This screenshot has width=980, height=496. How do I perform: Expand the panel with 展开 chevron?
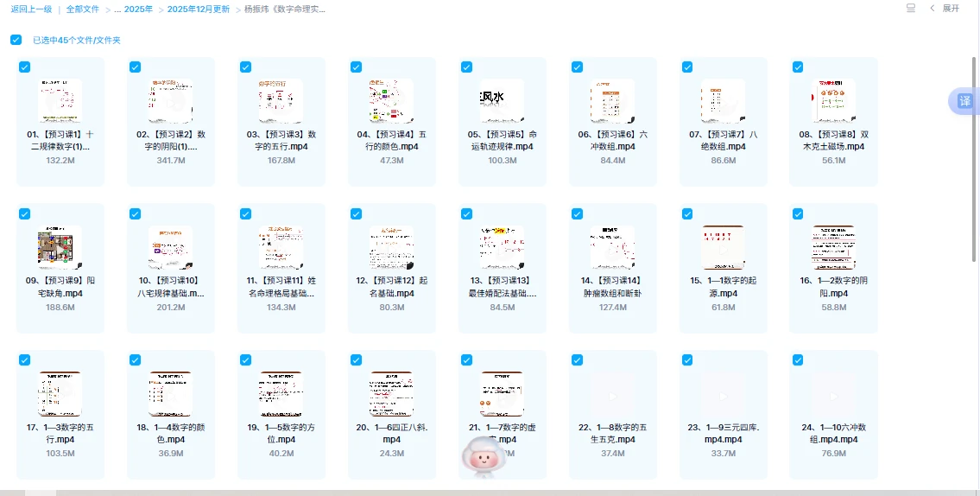tap(945, 8)
